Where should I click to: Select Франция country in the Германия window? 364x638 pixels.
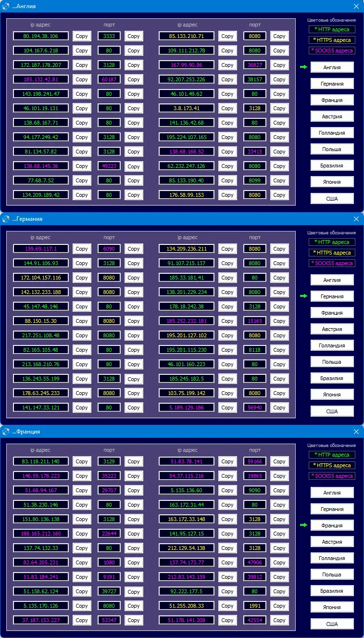click(x=332, y=313)
